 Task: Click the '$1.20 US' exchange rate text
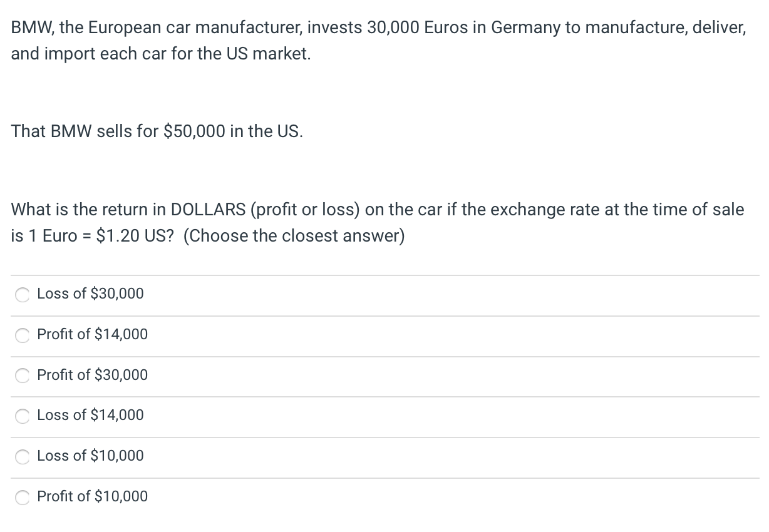[x=137, y=236]
